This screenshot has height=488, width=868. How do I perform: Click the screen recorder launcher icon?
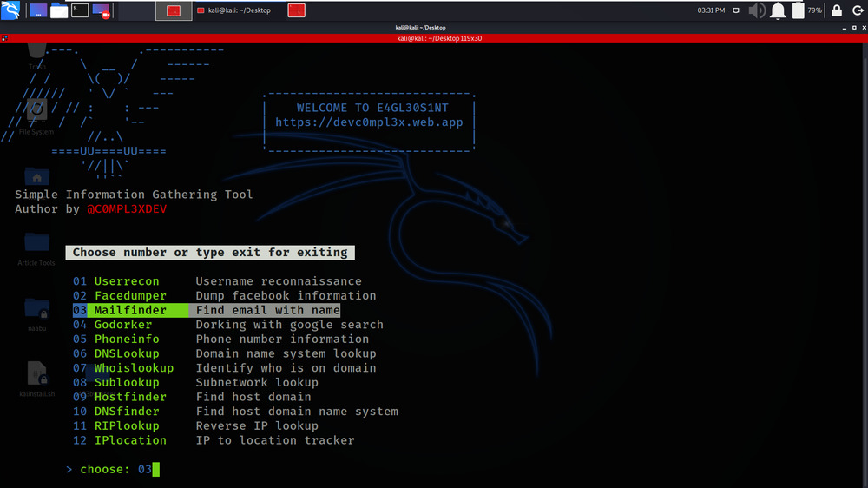102,10
